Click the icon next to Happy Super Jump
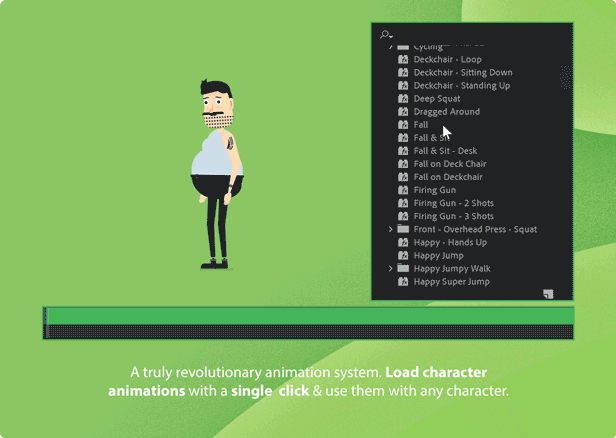This screenshot has width=616, height=438. tap(403, 282)
